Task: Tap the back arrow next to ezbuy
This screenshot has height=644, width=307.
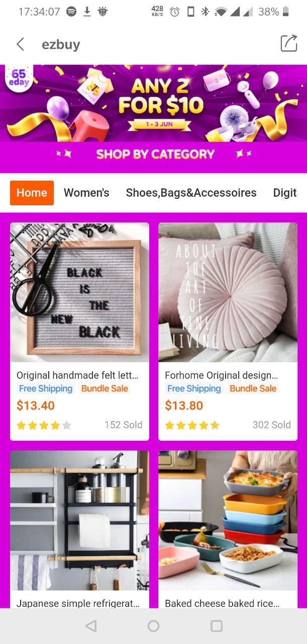Action: (x=20, y=44)
